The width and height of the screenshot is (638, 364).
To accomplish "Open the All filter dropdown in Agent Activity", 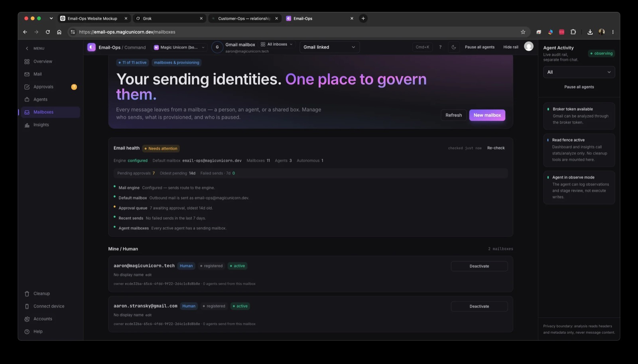I will pos(579,72).
